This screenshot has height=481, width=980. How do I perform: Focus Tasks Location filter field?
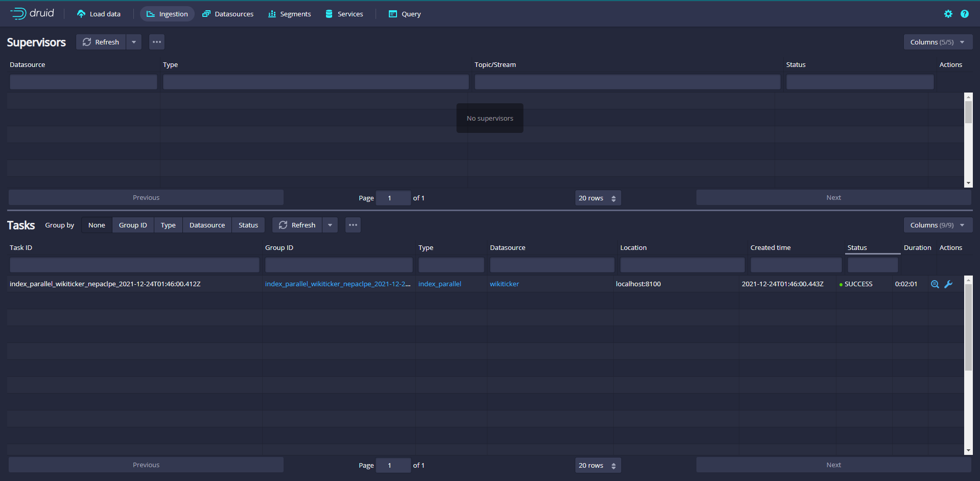click(683, 265)
